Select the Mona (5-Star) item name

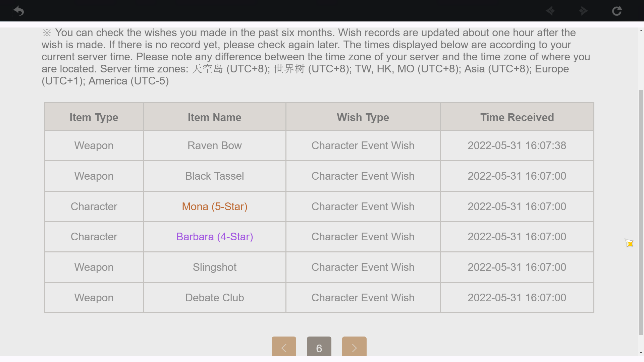(x=215, y=206)
